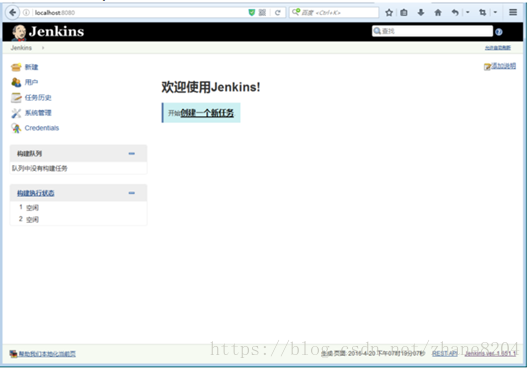The image size is (531, 369).
Task: Click the 任务历史 notepad icon
Action: pos(16,97)
